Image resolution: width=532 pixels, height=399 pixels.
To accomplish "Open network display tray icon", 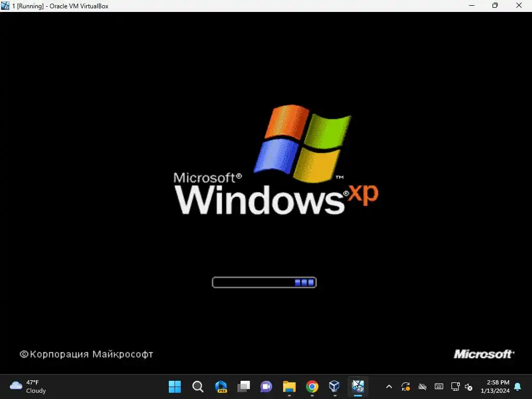I will [455, 387].
